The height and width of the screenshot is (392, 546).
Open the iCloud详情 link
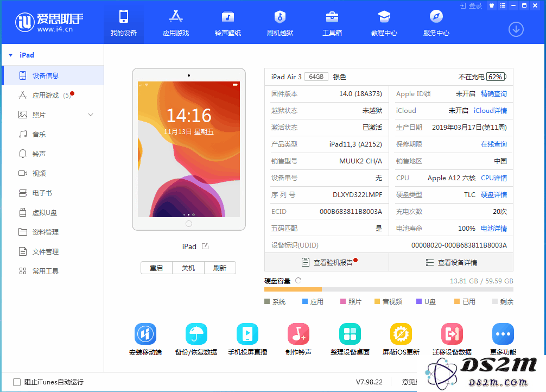point(490,110)
